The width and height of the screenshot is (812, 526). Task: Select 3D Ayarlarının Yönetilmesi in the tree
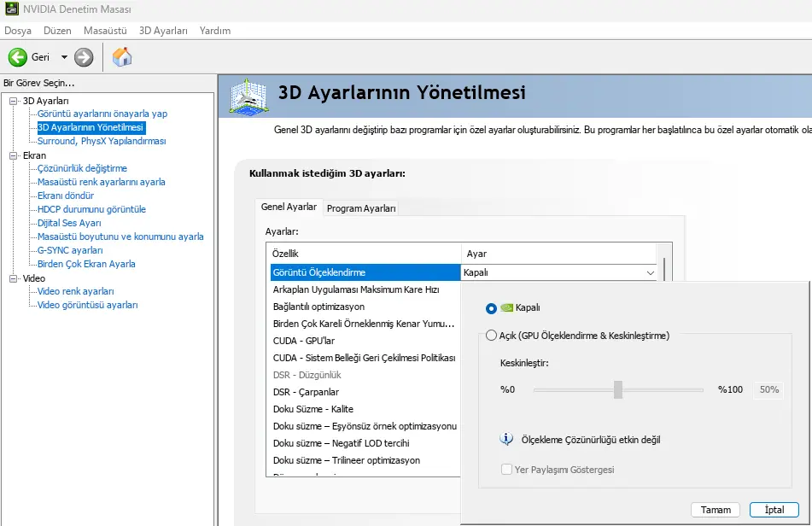tap(91, 127)
